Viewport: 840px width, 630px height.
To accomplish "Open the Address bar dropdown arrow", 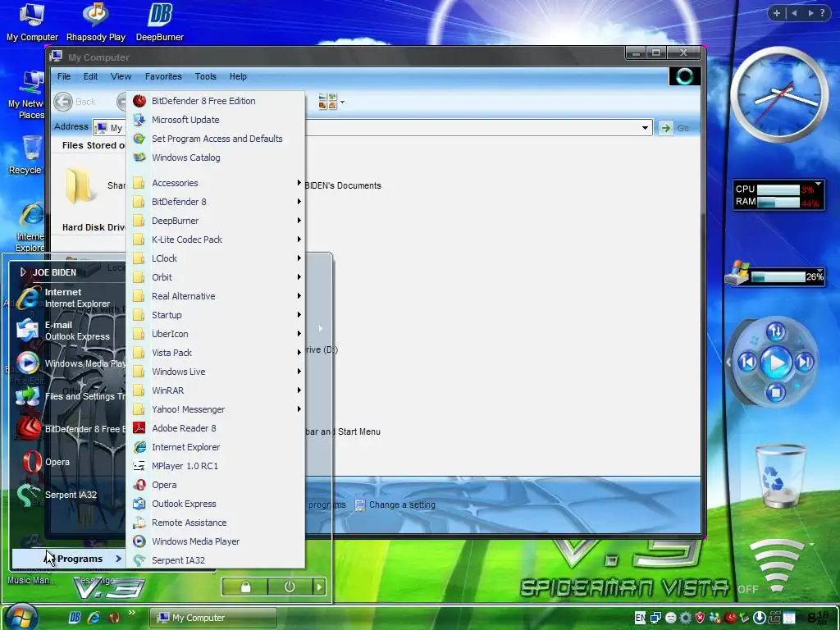I will point(645,127).
